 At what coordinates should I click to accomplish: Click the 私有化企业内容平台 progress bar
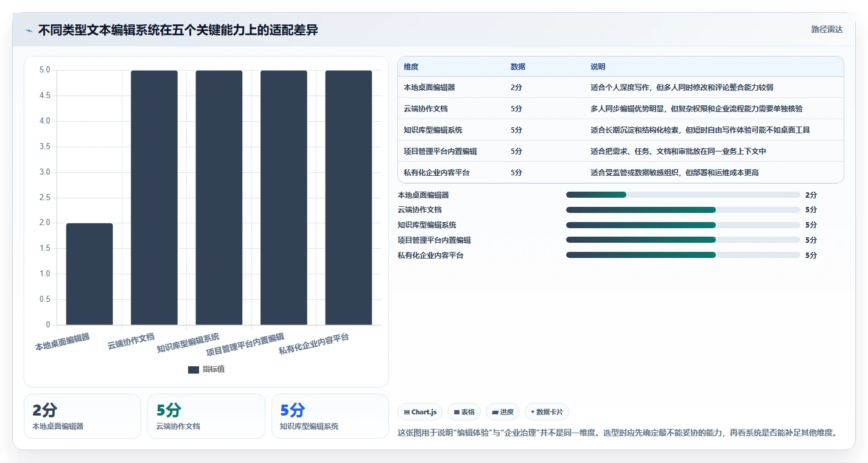(x=683, y=255)
